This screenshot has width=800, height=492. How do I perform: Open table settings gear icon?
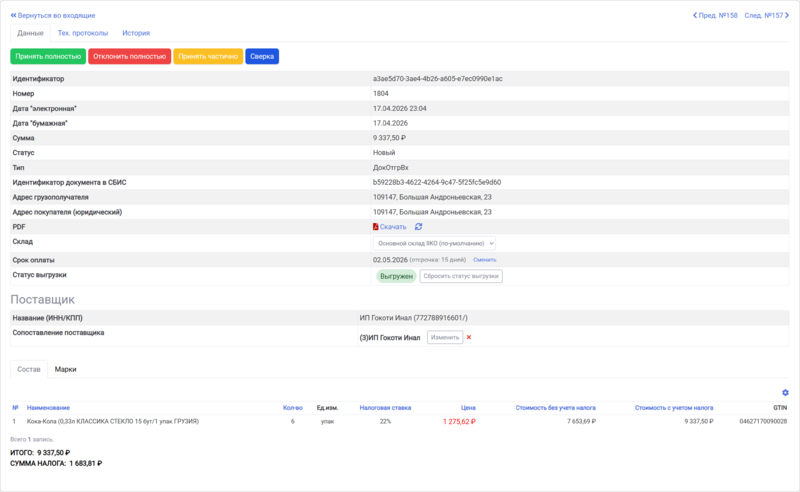(x=785, y=392)
